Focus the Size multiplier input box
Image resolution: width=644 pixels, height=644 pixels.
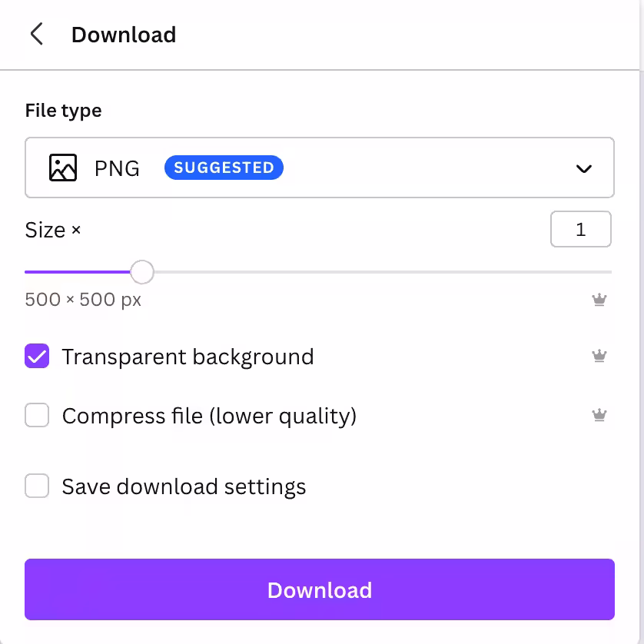coord(580,230)
